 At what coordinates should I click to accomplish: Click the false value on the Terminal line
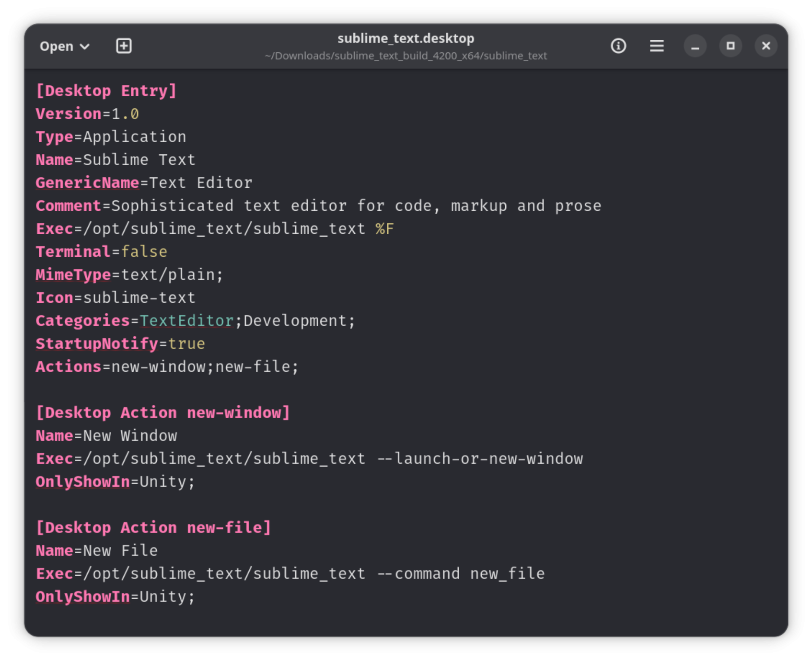click(x=144, y=251)
